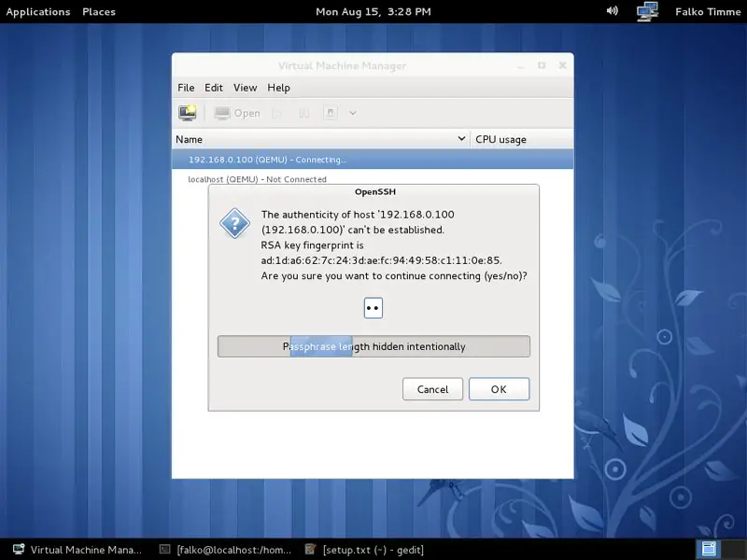Click the question mark icon in OpenSSH dialog
The image size is (747, 560).
click(234, 224)
